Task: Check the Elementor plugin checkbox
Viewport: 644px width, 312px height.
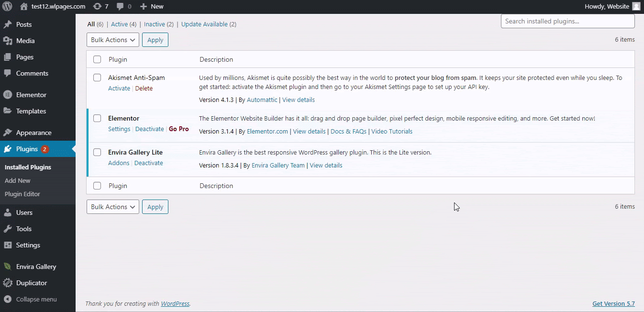Action: tap(97, 118)
